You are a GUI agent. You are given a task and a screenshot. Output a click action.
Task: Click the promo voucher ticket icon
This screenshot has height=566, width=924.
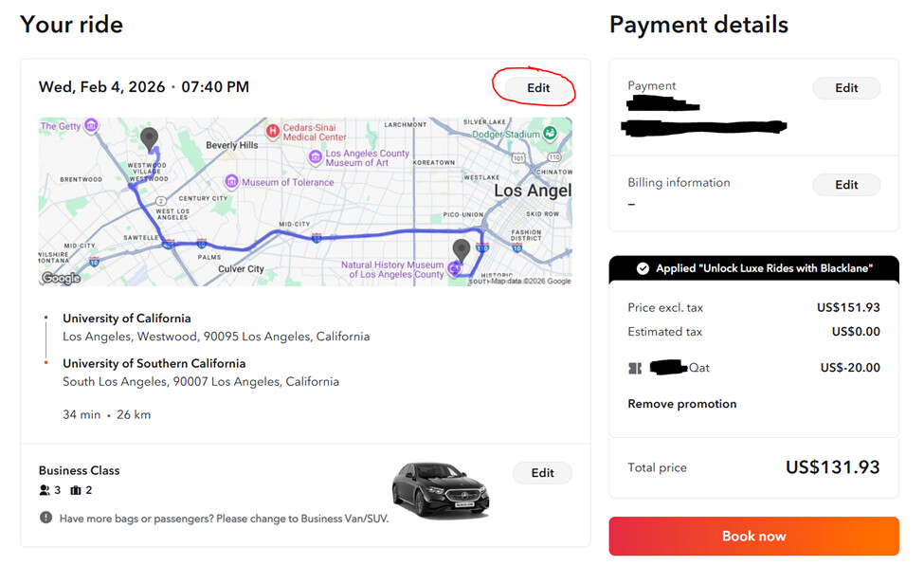coord(634,368)
